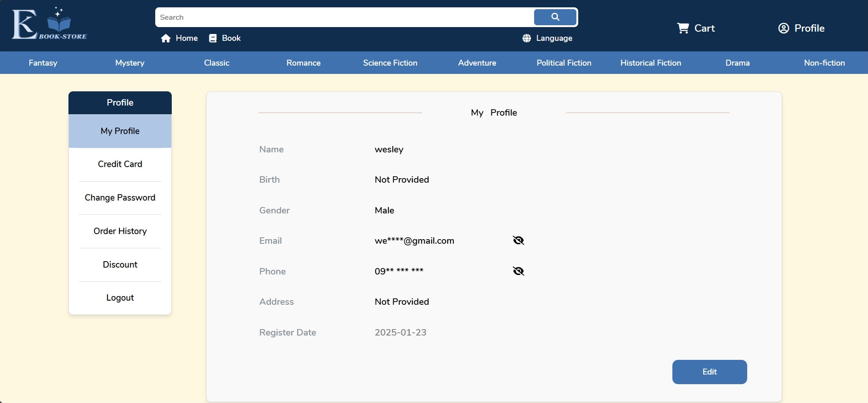Click the Profile user avatar icon

pyautogui.click(x=783, y=28)
